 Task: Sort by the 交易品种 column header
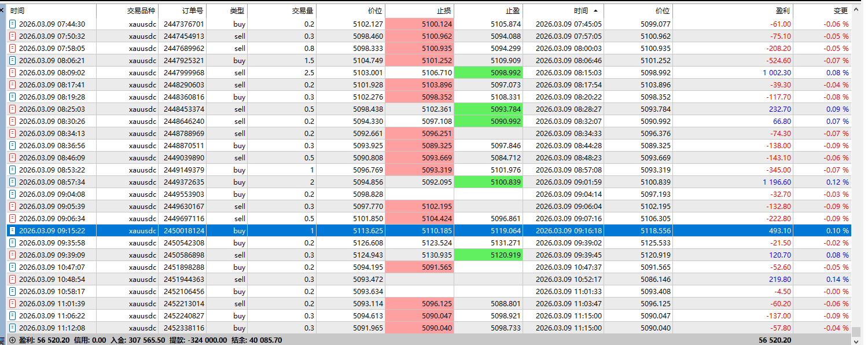pos(127,11)
